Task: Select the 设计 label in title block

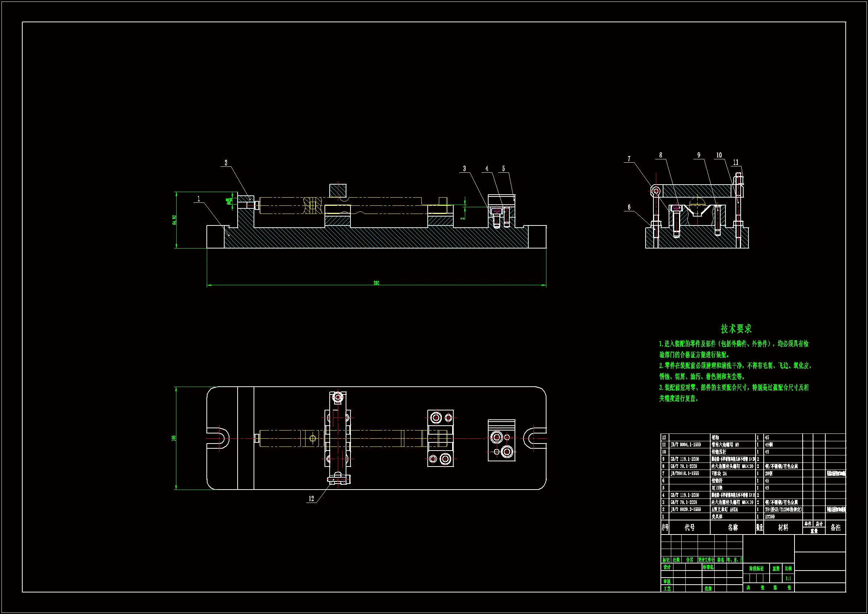Action: (x=667, y=568)
